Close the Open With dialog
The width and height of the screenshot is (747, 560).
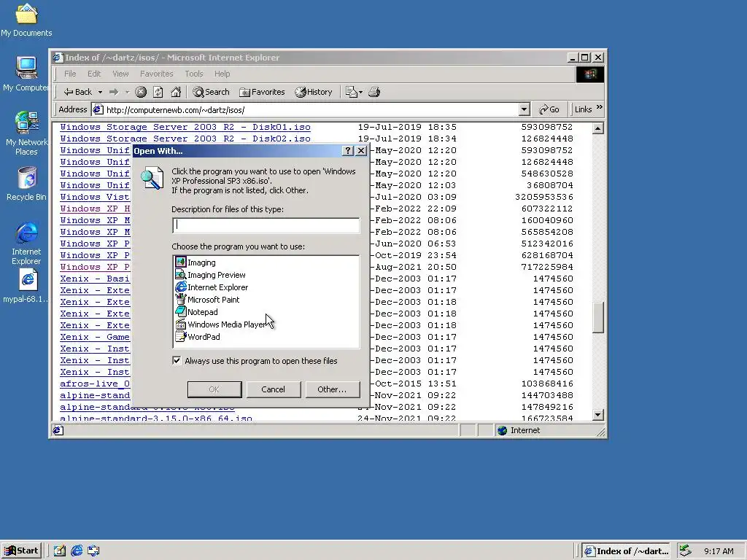coord(361,150)
